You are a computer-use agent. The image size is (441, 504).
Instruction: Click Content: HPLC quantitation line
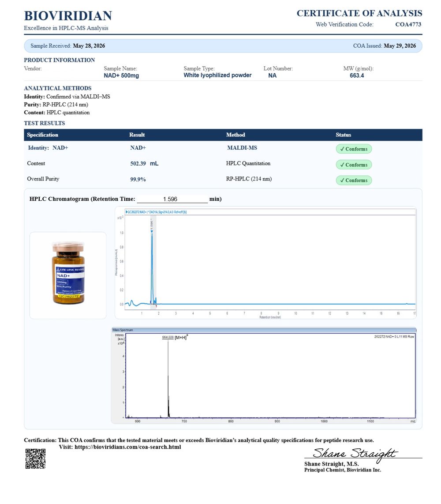(57, 113)
